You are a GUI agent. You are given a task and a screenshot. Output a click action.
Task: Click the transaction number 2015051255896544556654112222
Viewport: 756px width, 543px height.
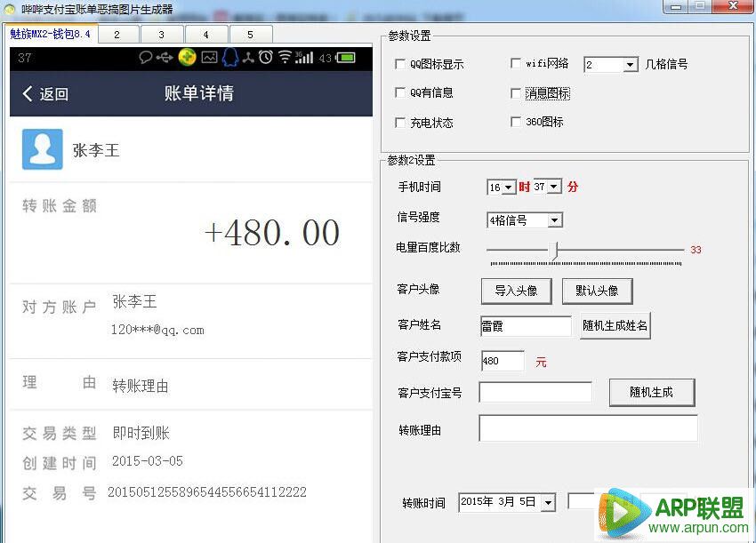207,492
